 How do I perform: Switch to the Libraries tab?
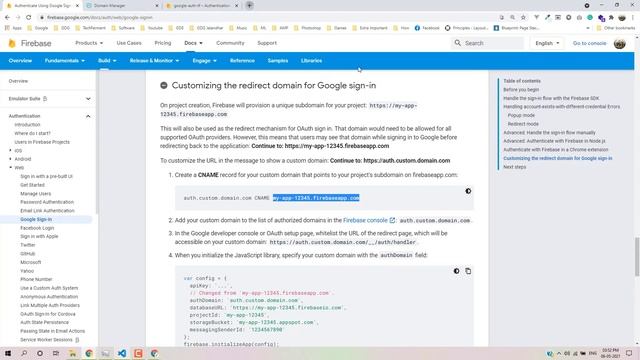311,60
